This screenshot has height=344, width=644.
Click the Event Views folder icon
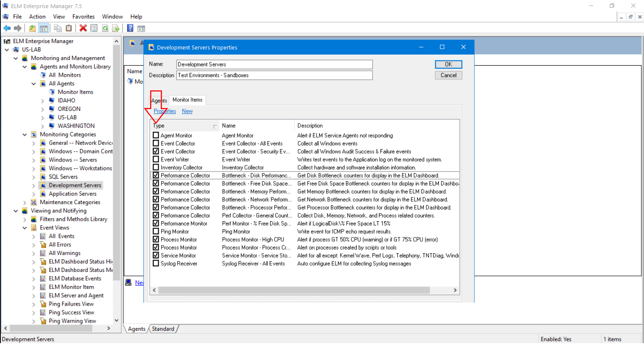pyautogui.click(x=34, y=228)
